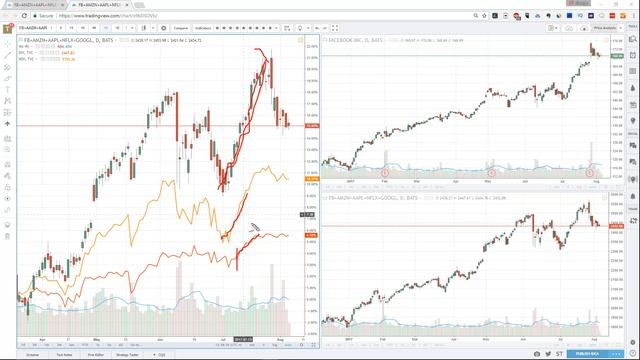Screen dimensions: 640x360
Task: Take a chart snapshot with camera icon
Action: point(537,354)
